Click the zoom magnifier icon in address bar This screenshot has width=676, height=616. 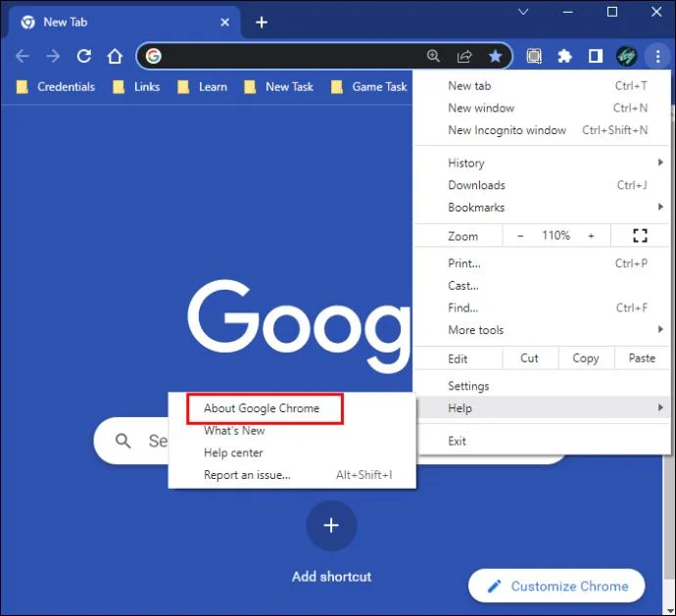pos(434,57)
